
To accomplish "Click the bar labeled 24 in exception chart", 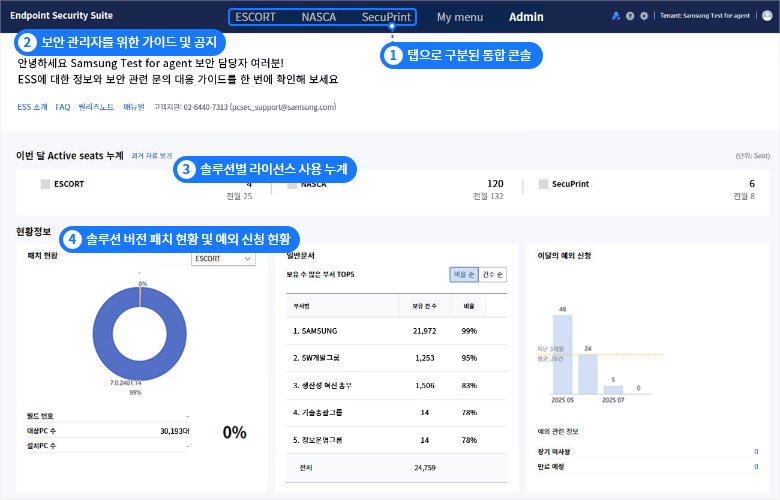I will click(x=588, y=374).
